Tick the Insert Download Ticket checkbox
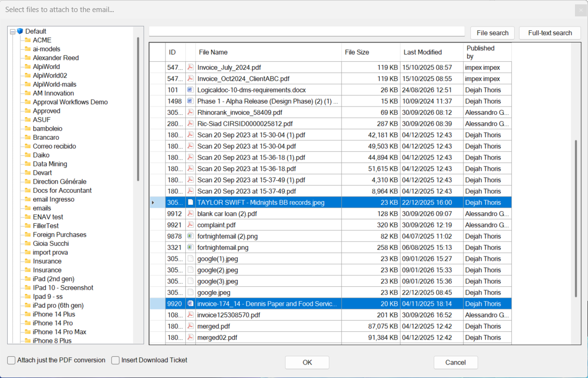The height and width of the screenshot is (378, 588). pyautogui.click(x=115, y=360)
